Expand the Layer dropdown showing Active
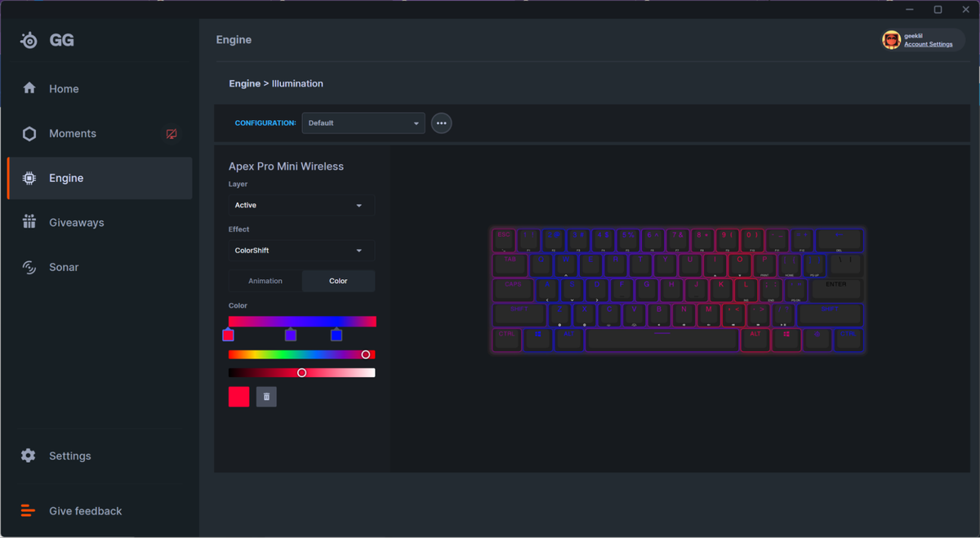This screenshot has height=538, width=980. pos(300,205)
